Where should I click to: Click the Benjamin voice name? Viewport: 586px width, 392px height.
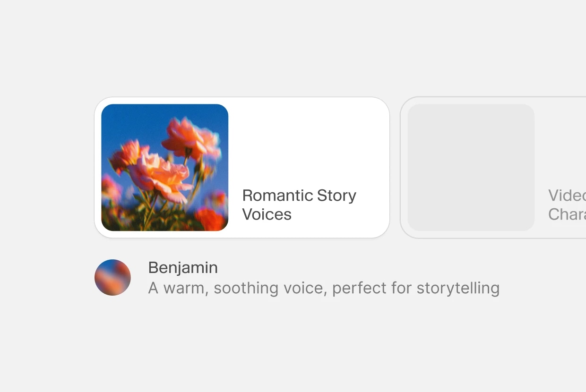(x=182, y=267)
